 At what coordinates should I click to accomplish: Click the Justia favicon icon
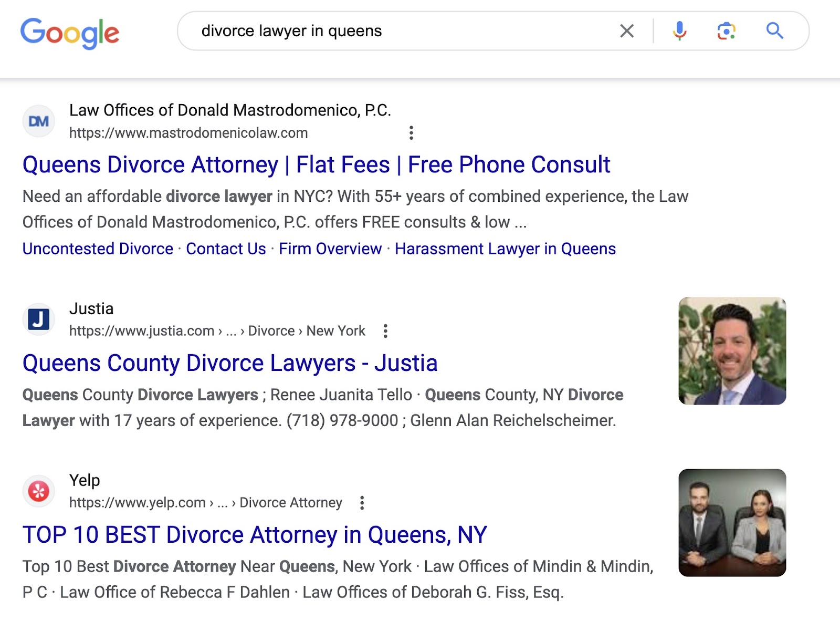point(39,319)
